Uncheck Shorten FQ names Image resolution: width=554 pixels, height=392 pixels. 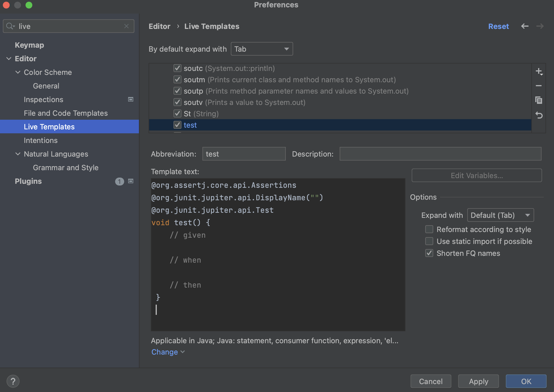click(429, 253)
